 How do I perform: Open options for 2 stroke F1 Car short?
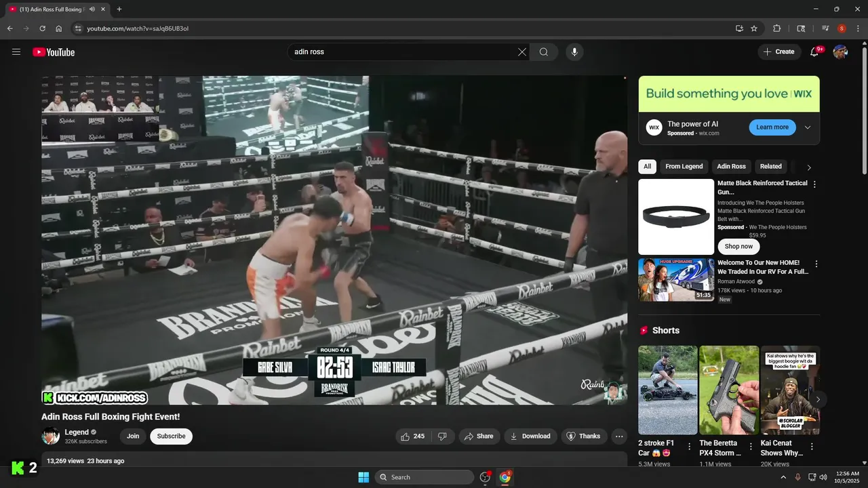tap(690, 447)
